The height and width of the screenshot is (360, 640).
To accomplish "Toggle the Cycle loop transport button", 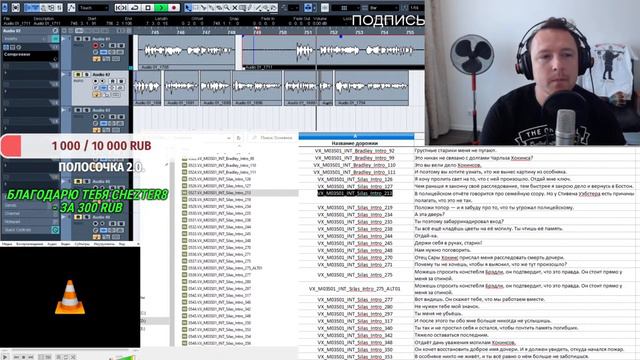I will pyautogui.click(x=134, y=8).
